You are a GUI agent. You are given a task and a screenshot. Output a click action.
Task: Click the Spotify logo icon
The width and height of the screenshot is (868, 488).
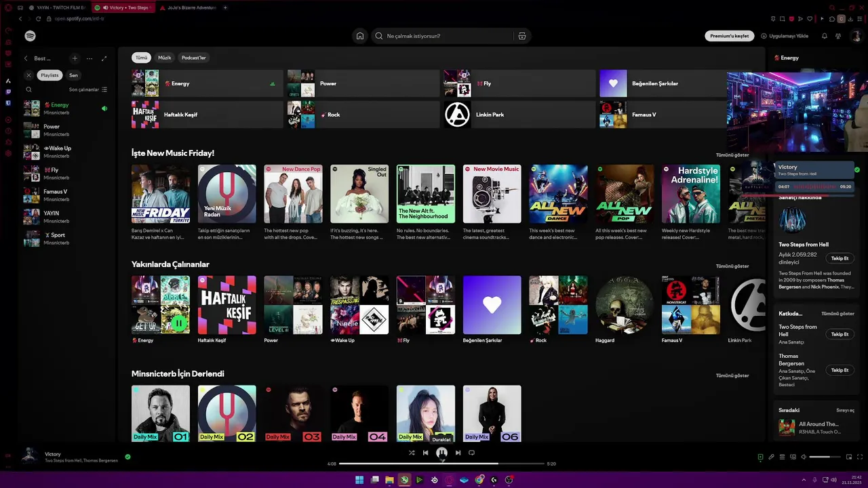click(x=30, y=36)
